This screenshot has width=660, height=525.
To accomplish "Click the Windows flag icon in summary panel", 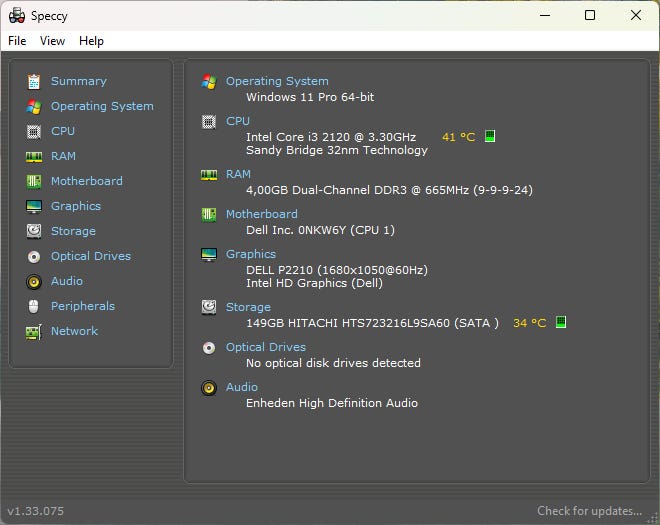I will [x=209, y=81].
